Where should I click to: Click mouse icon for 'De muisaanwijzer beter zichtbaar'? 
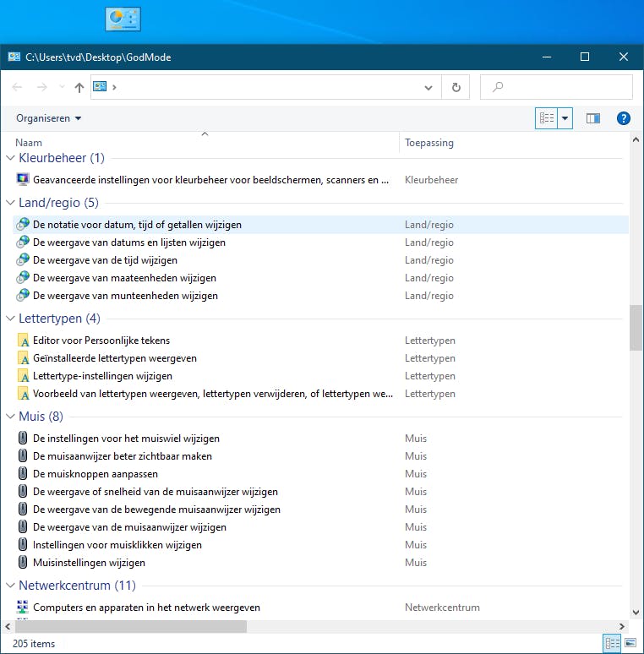23,456
